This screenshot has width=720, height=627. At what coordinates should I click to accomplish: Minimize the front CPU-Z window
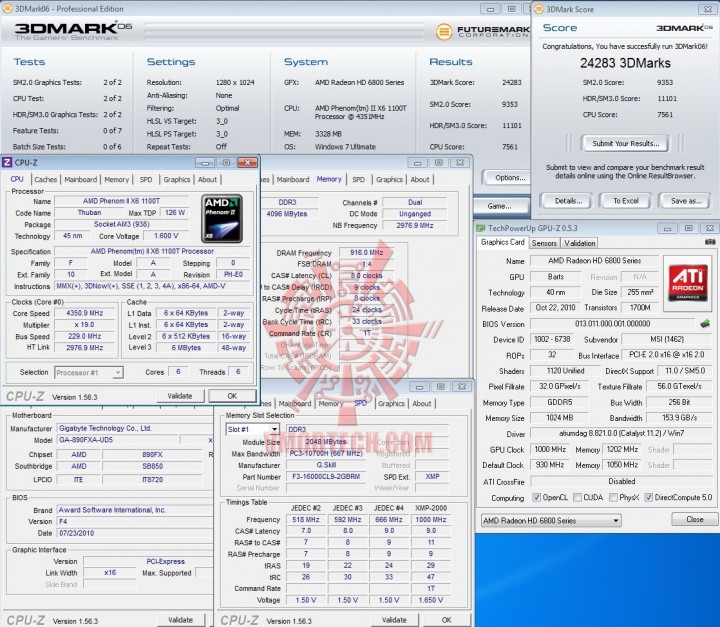(205, 163)
